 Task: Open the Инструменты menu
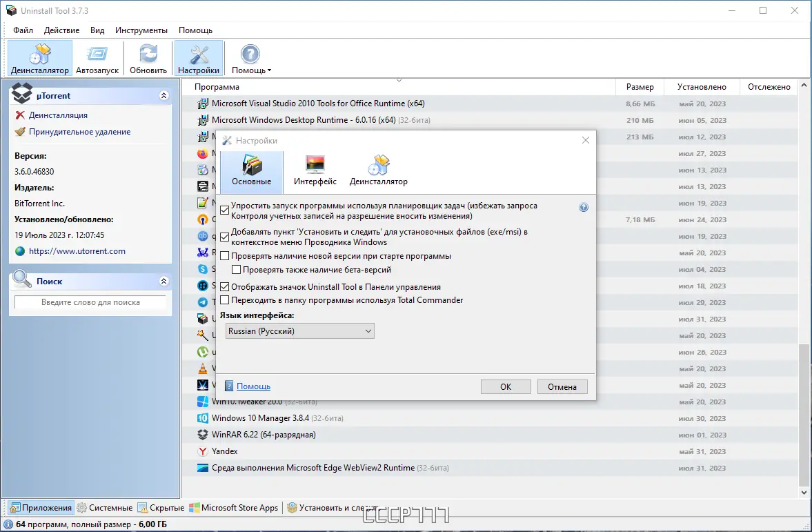[x=141, y=30]
